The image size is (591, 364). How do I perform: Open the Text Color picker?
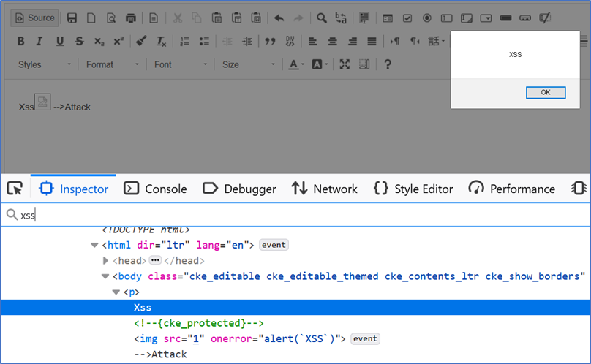tap(296, 65)
